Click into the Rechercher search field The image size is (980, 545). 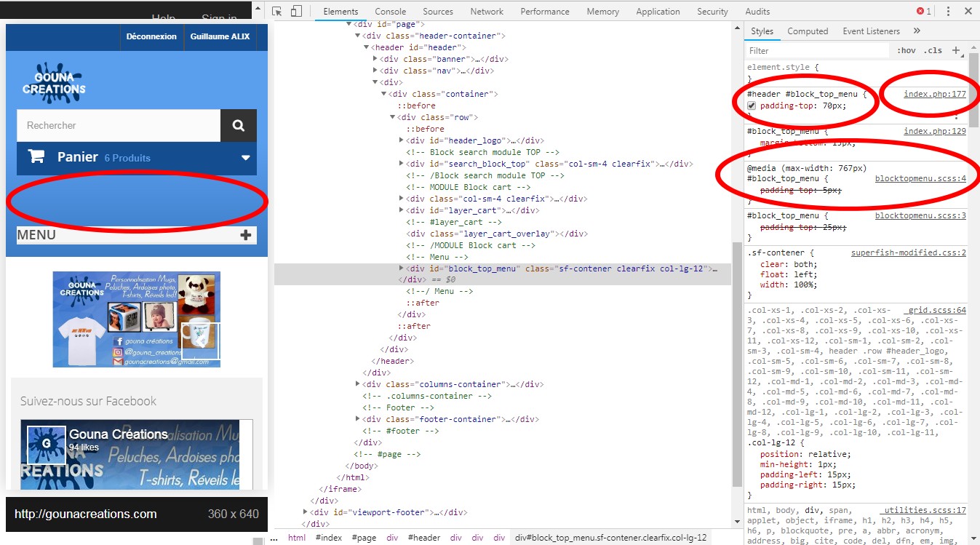[x=119, y=126]
